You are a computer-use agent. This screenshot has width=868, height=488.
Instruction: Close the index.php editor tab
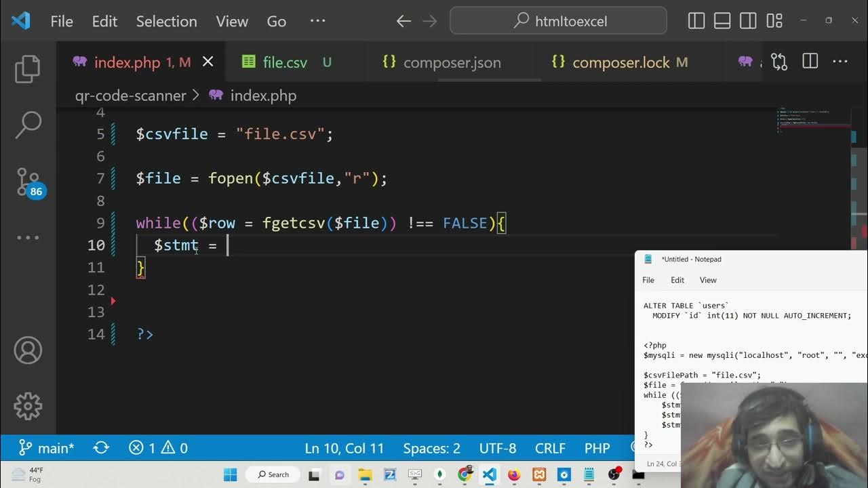(208, 62)
